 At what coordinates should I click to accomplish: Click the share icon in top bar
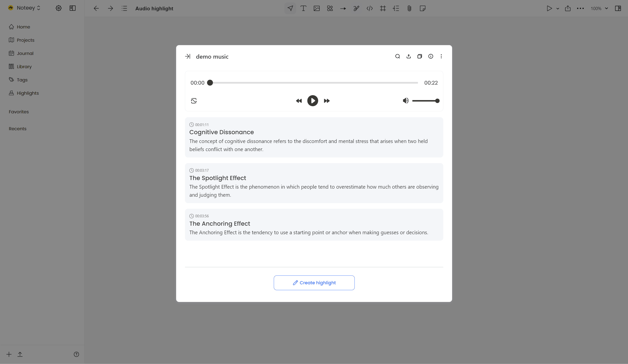tap(568, 8)
